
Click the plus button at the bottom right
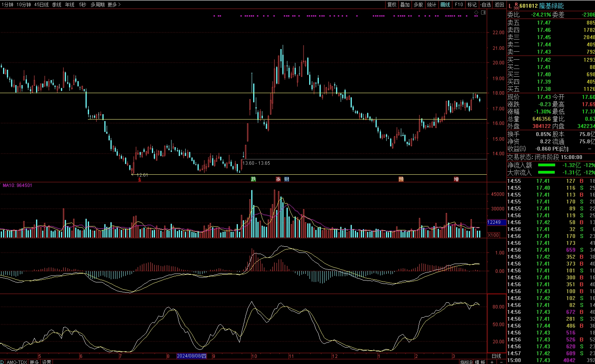click(492, 362)
